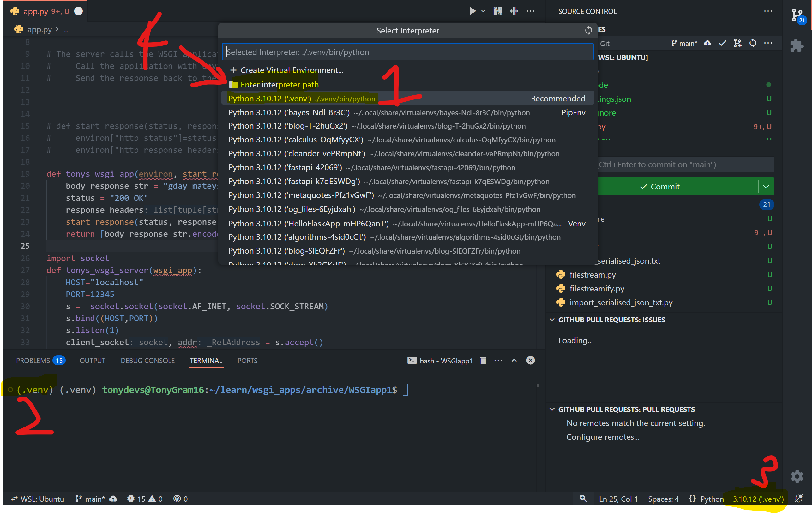Refresh the interpreter list

pos(588,30)
